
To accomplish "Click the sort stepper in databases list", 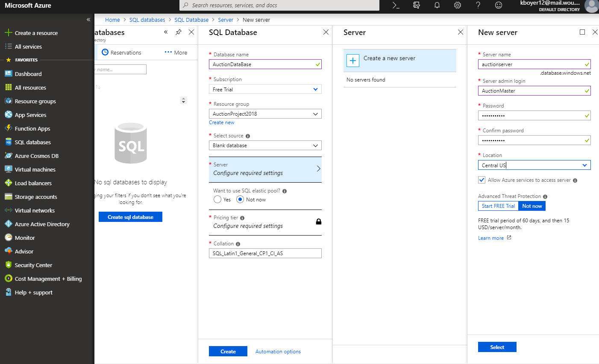I will pyautogui.click(x=184, y=100).
